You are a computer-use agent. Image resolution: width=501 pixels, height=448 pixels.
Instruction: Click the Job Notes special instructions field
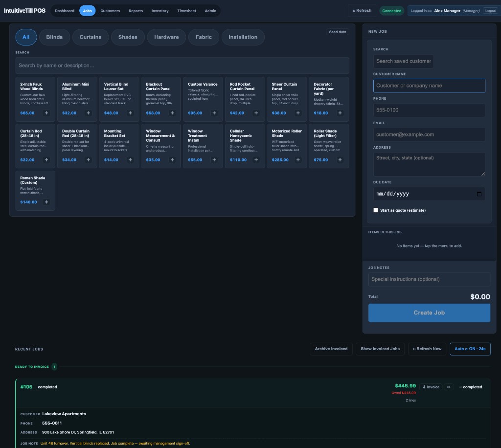point(429,279)
